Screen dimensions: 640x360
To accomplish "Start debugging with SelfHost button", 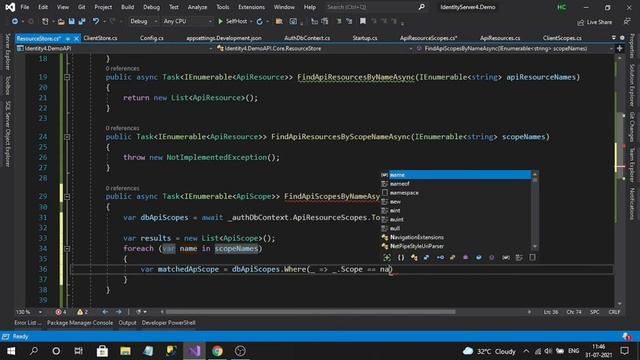I will pos(233,21).
